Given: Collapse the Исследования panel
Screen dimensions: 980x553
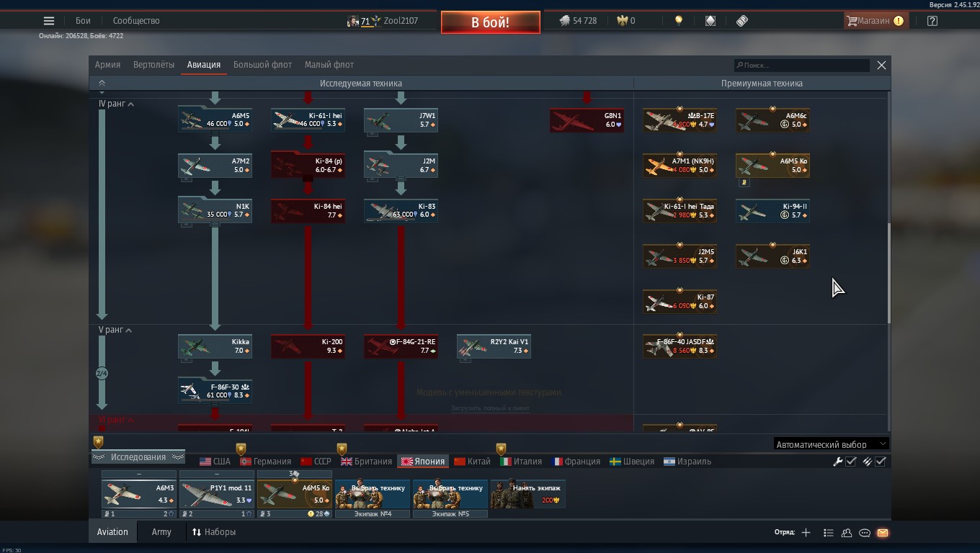Looking at the screenshot, I should [x=138, y=457].
